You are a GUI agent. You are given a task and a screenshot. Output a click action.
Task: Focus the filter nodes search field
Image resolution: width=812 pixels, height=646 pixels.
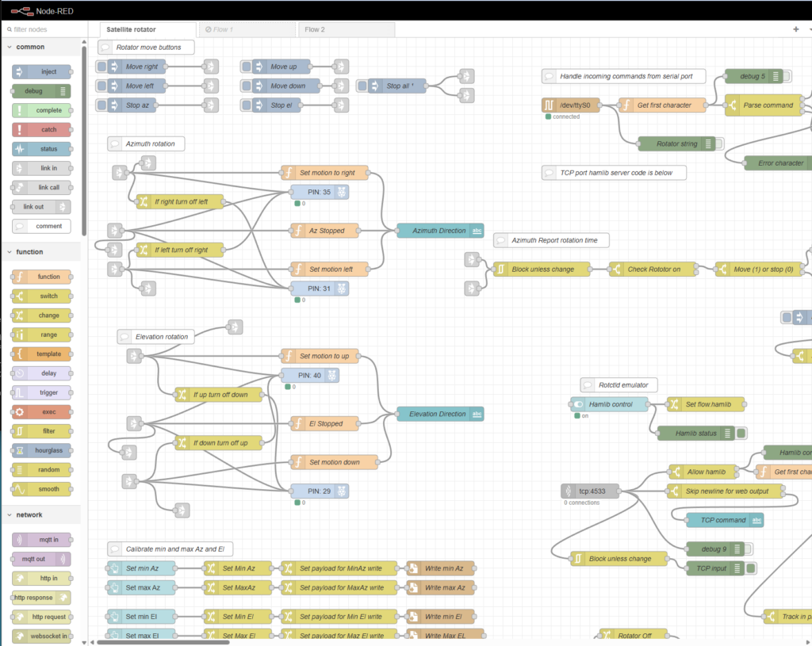(x=44, y=29)
